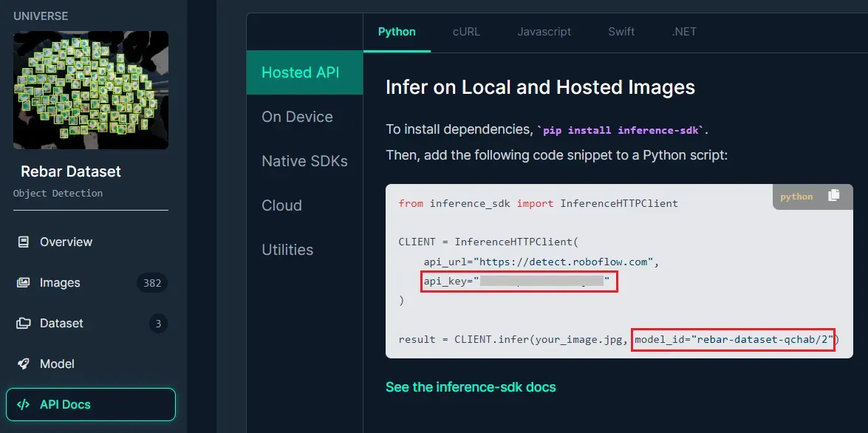Click the api_url line in the code
Viewport: 868px width, 433px height.
point(541,262)
